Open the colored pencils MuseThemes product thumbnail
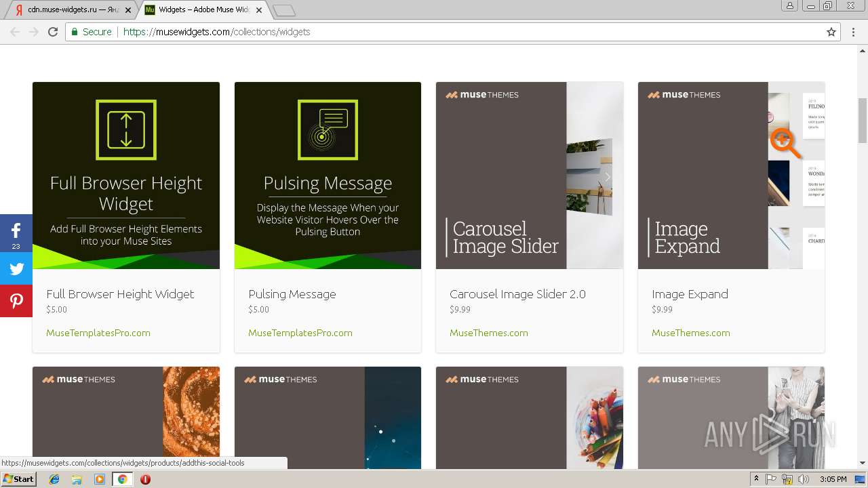Viewport: 868px width, 488px height. tap(530, 418)
